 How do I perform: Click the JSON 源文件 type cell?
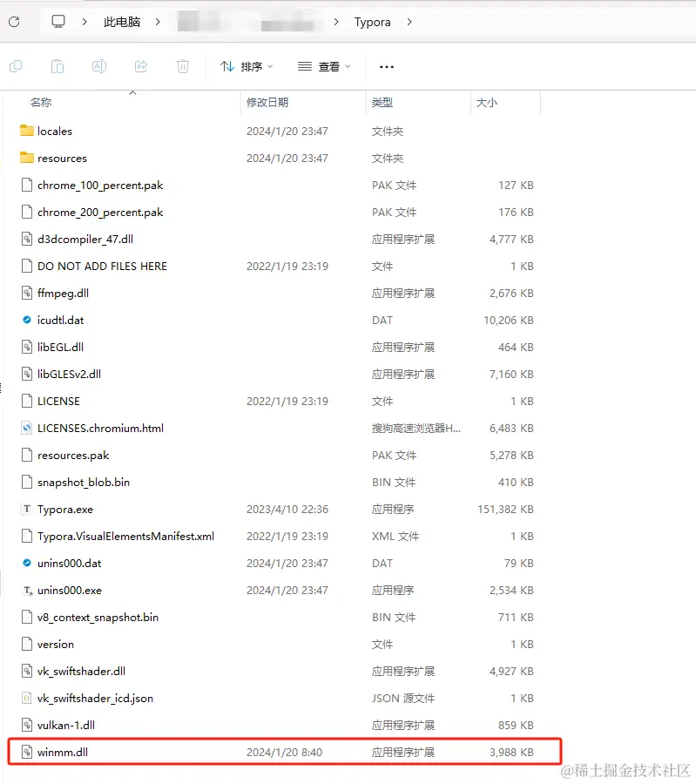coord(403,698)
